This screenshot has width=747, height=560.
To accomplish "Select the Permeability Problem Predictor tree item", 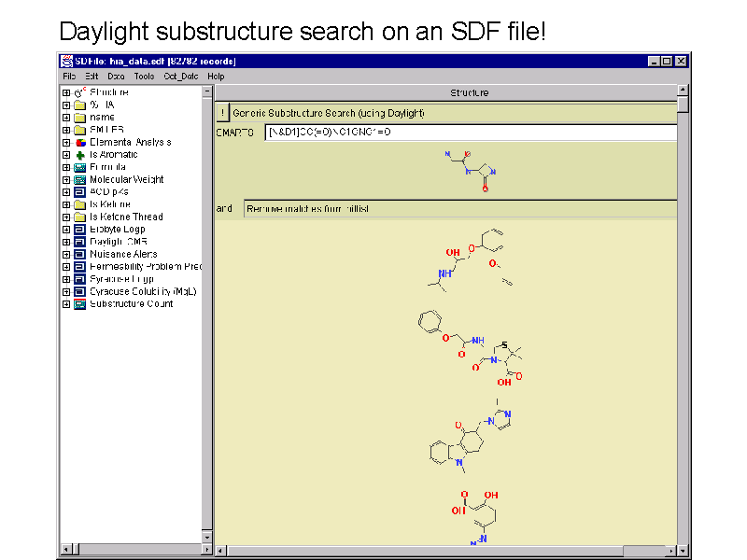I will (145, 266).
